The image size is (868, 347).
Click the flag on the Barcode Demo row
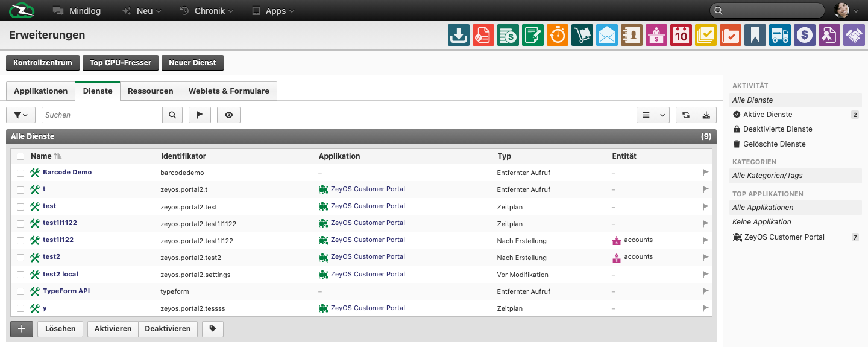(x=705, y=173)
